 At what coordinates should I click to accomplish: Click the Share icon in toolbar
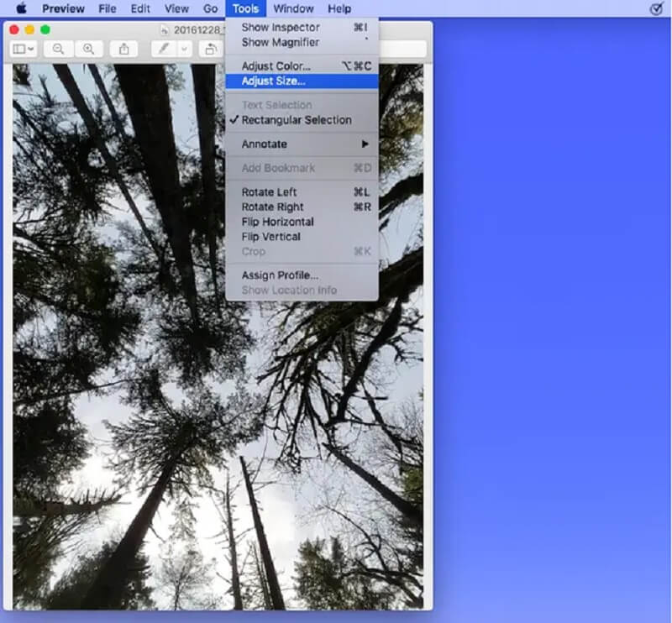click(x=123, y=50)
